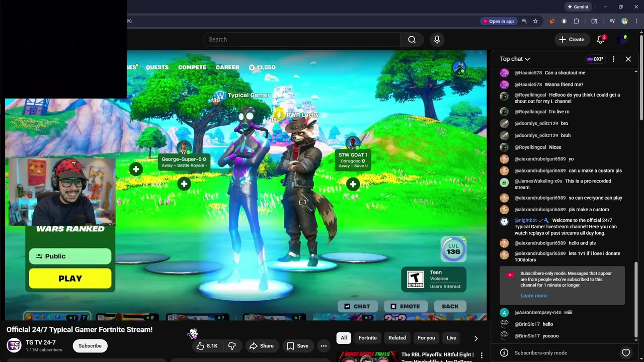
Task: Click COMPETE tab in Fortnite lobby
Action: click(192, 67)
